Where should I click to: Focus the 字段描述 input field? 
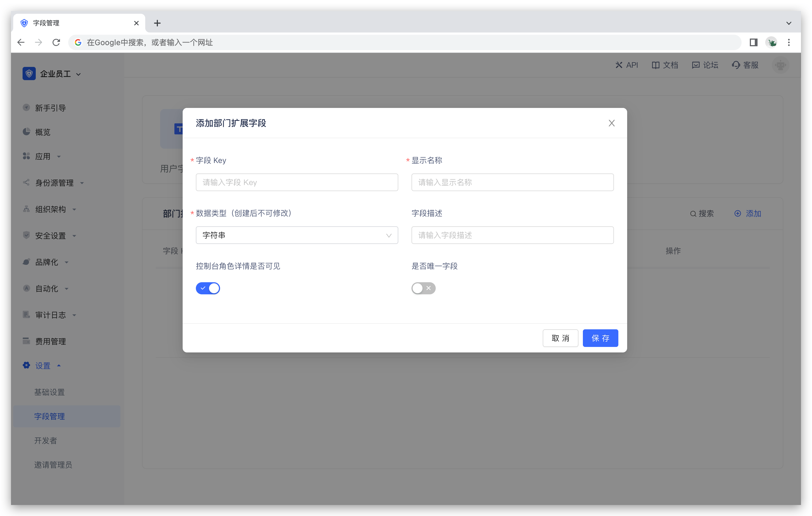512,235
